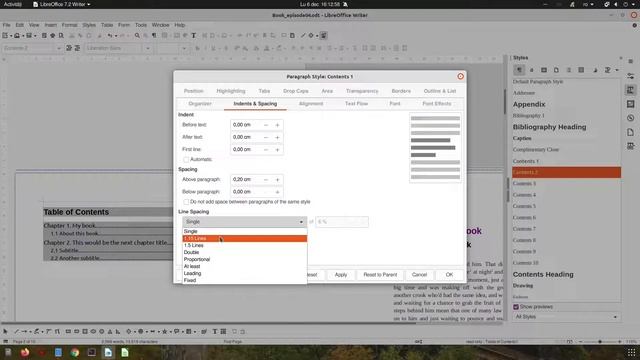Select Frame Styles in Styles panel

[x=544, y=70]
